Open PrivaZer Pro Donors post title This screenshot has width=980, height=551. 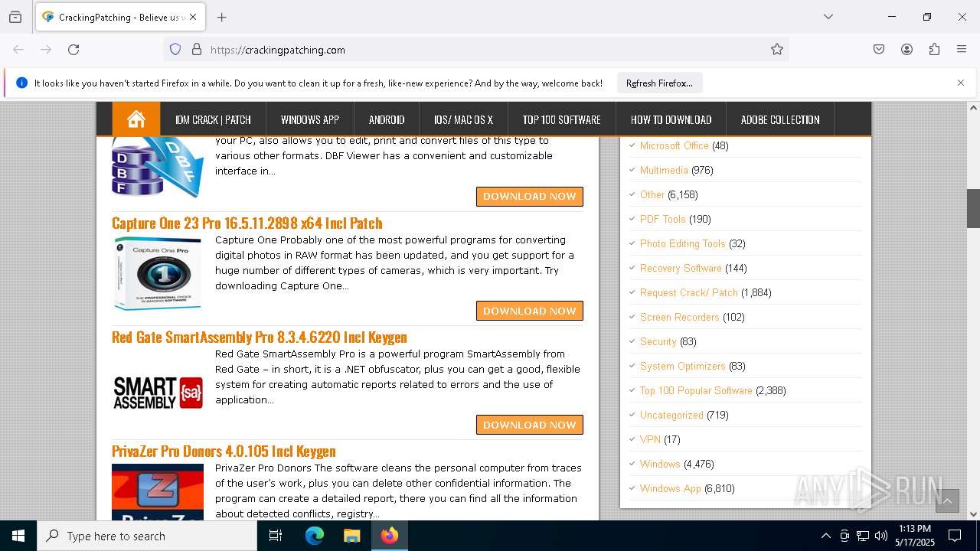click(224, 451)
